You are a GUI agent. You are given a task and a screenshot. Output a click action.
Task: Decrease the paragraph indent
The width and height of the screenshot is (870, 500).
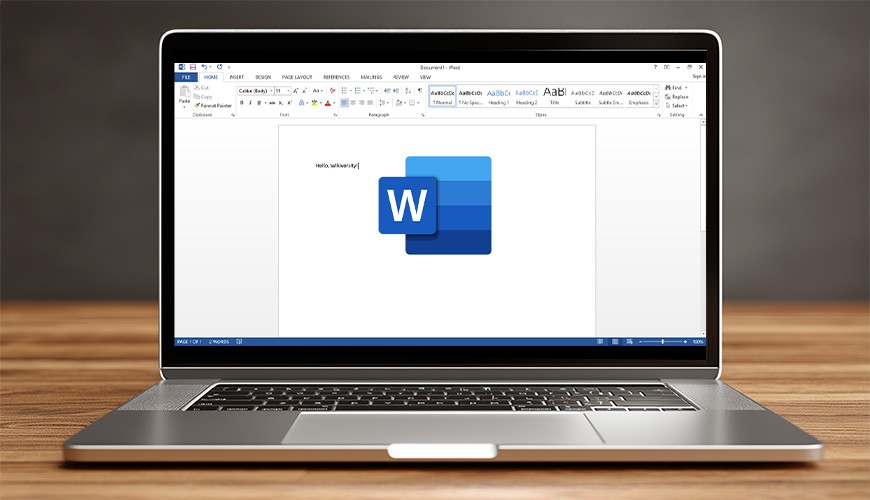tap(387, 90)
